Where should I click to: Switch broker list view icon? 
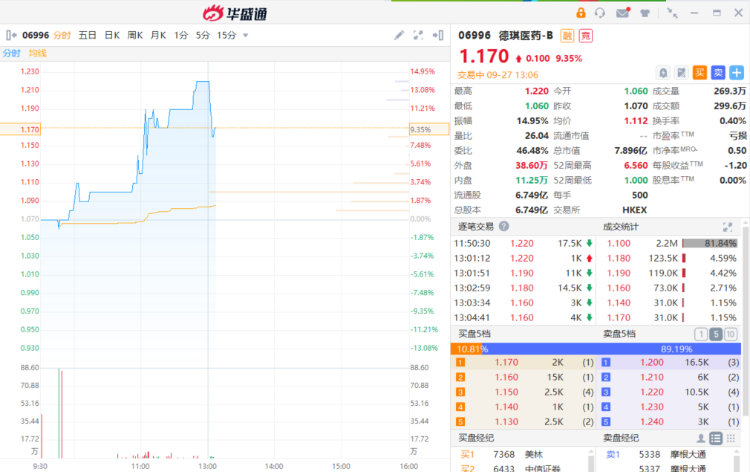click(x=716, y=438)
